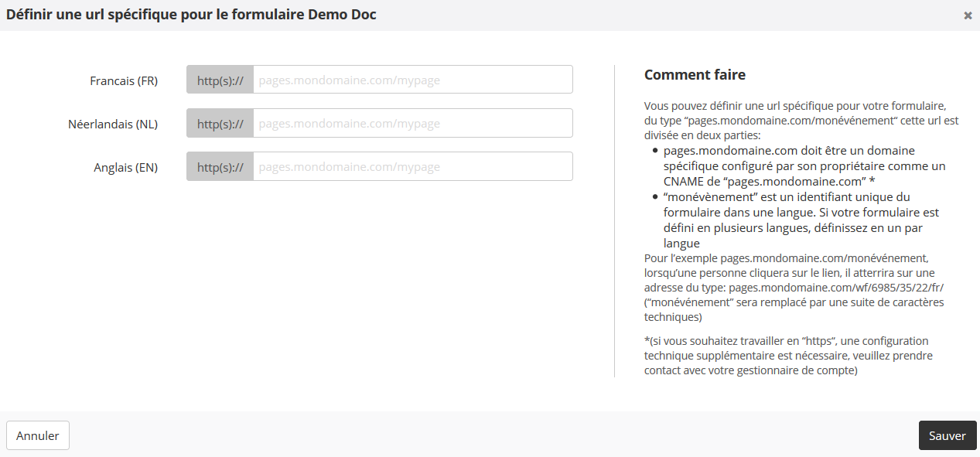Click the Francais (FR) url input field
This screenshot has height=457, width=980.
412,80
